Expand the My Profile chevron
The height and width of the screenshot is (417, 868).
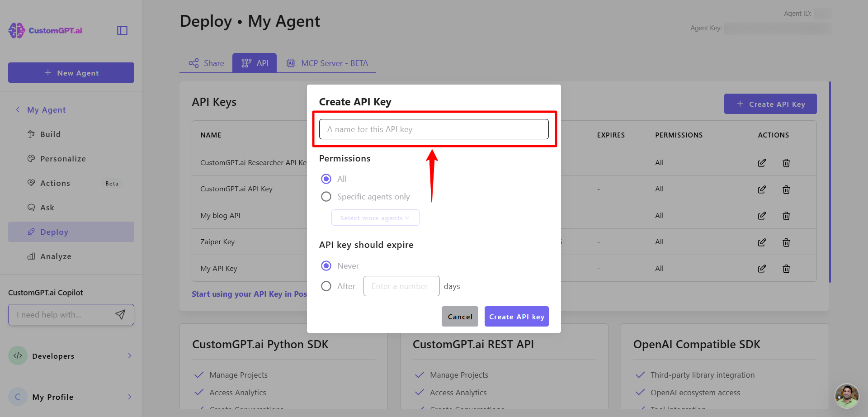coord(130,397)
